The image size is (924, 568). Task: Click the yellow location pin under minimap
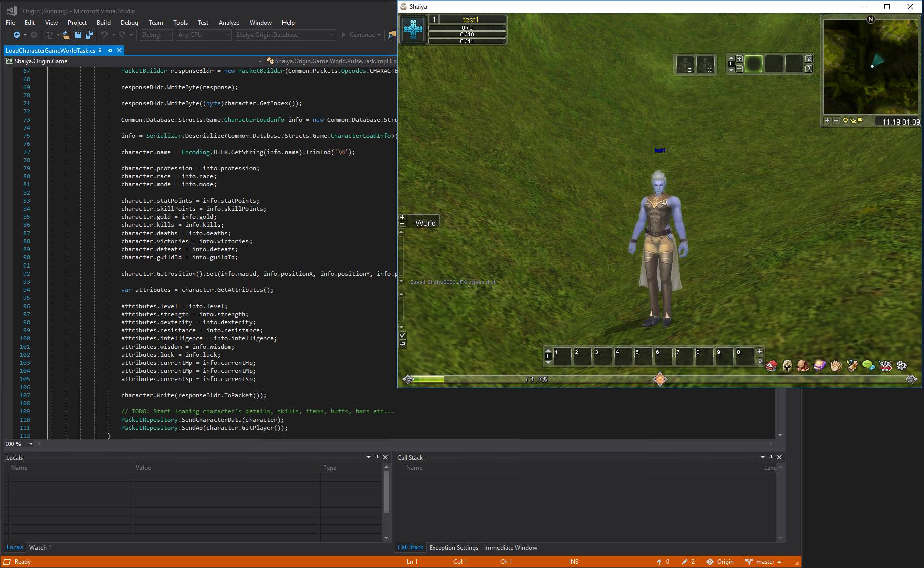pyautogui.click(x=845, y=120)
